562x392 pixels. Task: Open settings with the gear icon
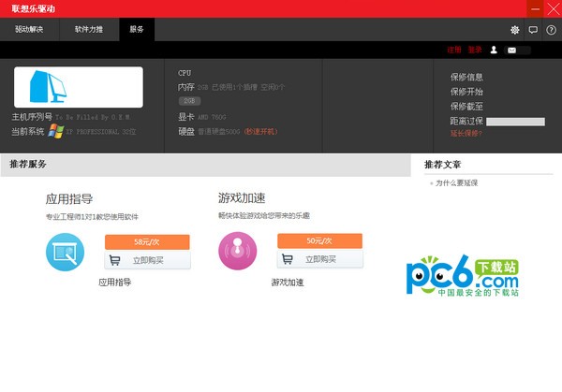pos(514,30)
